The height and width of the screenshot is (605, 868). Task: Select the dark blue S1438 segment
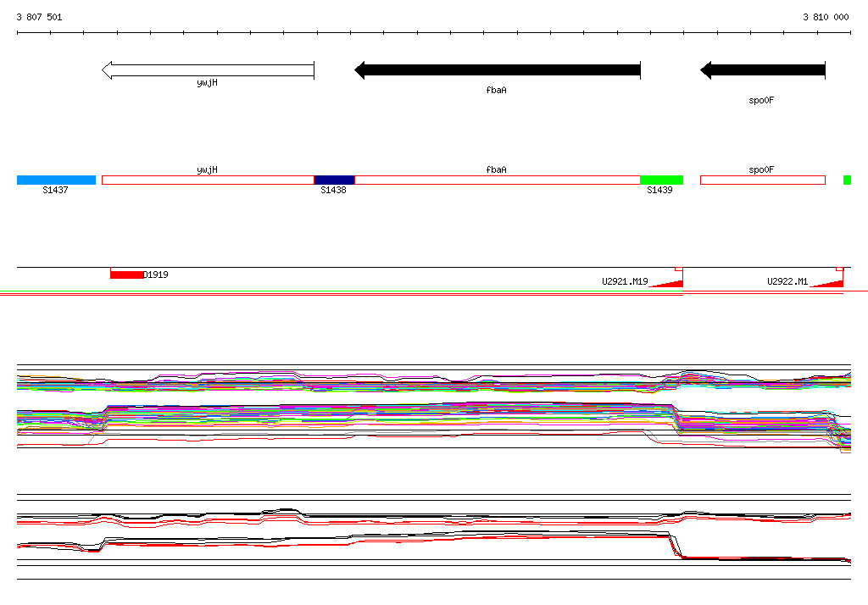[334, 180]
